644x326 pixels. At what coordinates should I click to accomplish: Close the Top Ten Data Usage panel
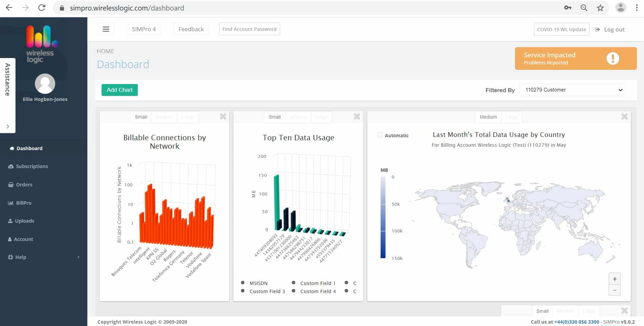357,117
